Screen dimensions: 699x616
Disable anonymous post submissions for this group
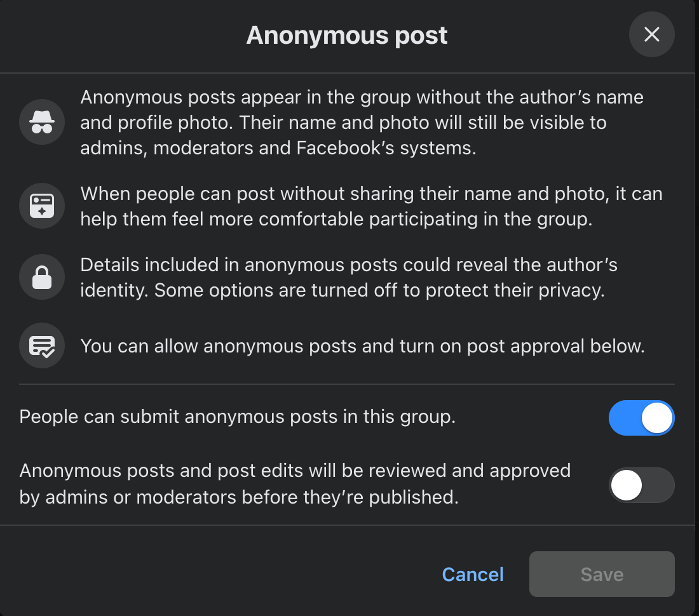(x=642, y=418)
